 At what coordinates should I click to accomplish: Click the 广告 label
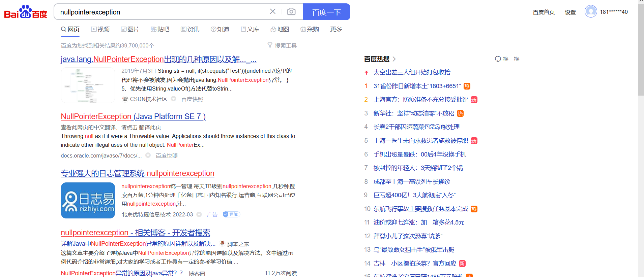point(212,214)
